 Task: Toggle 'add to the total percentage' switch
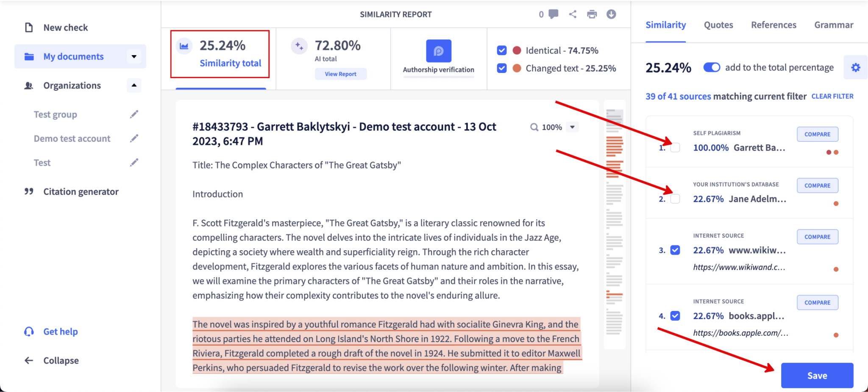point(712,67)
